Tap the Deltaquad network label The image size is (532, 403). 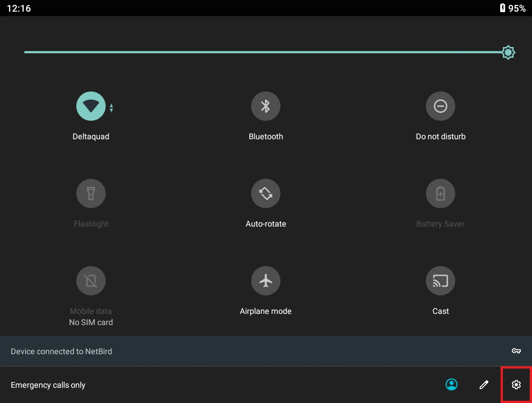[x=91, y=137]
